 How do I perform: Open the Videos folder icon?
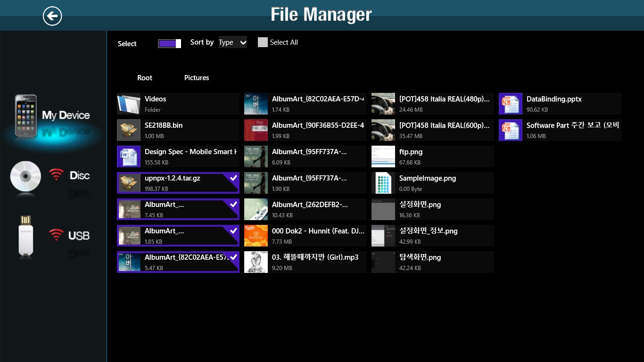coord(129,104)
